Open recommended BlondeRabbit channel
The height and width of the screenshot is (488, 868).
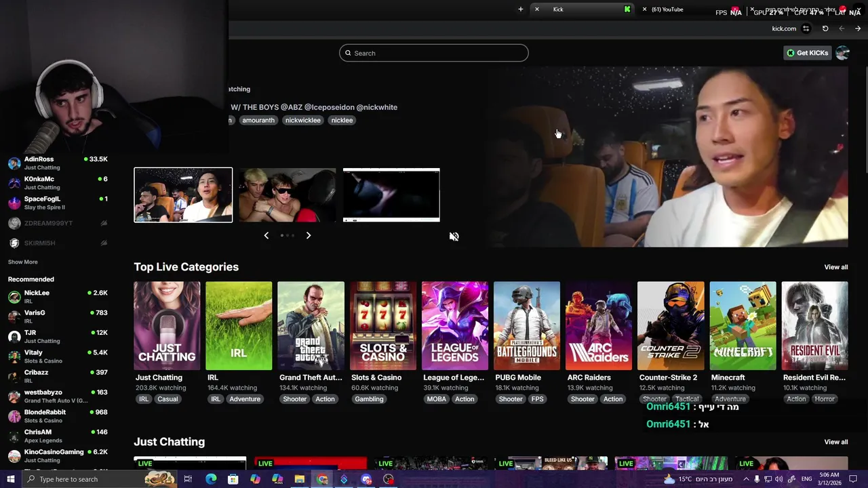pyautogui.click(x=58, y=415)
